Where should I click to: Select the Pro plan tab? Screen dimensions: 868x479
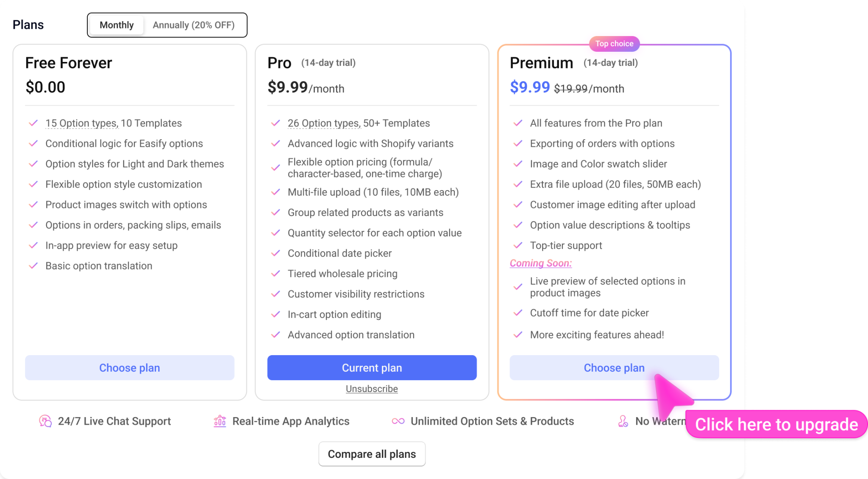(x=279, y=62)
